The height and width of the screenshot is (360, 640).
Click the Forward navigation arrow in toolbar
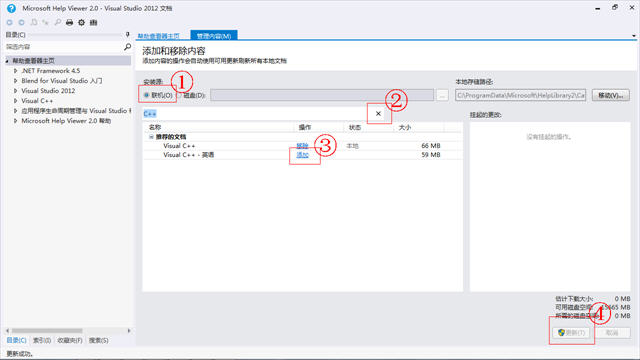[x=22, y=22]
